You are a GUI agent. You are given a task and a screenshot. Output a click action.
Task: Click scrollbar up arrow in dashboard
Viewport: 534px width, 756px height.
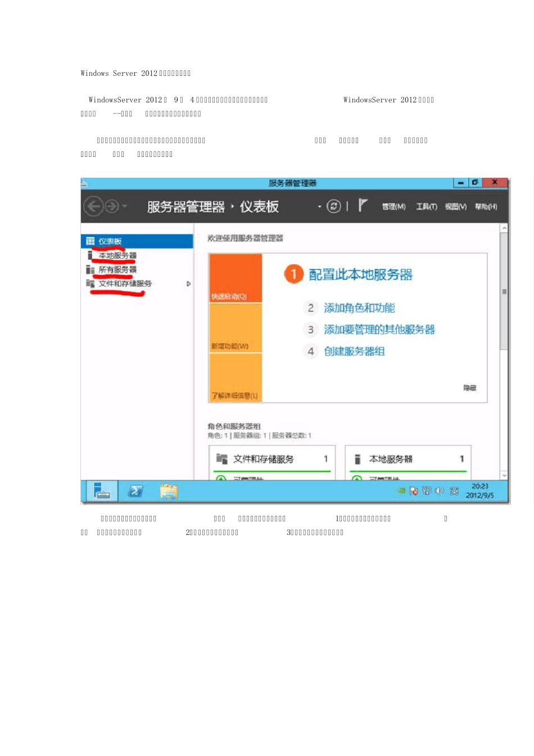[x=504, y=228]
